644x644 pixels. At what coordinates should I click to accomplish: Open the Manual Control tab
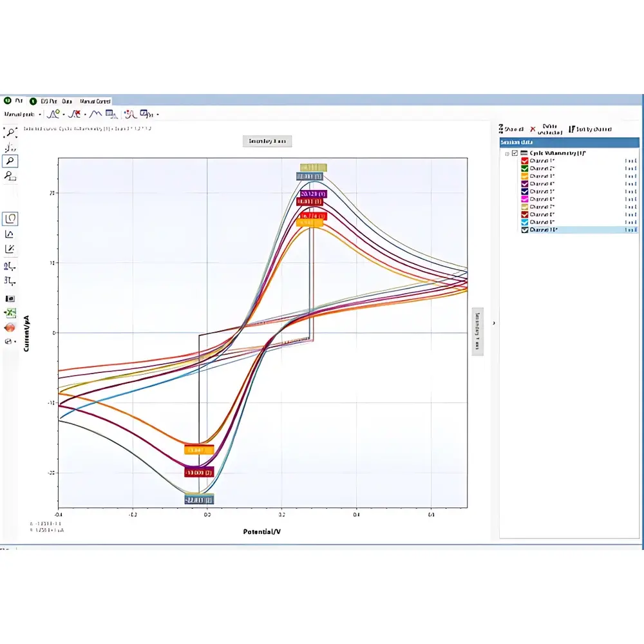(95, 102)
